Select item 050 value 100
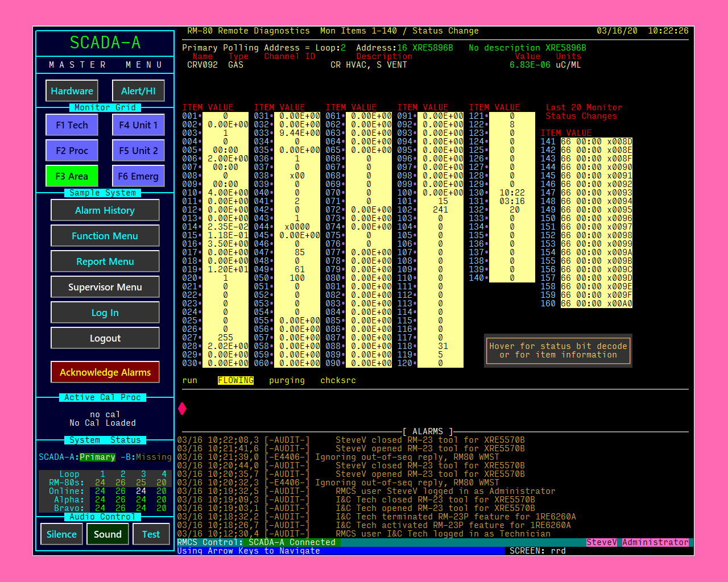This screenshot has width=728, height=582. click(x=297, y=278)
